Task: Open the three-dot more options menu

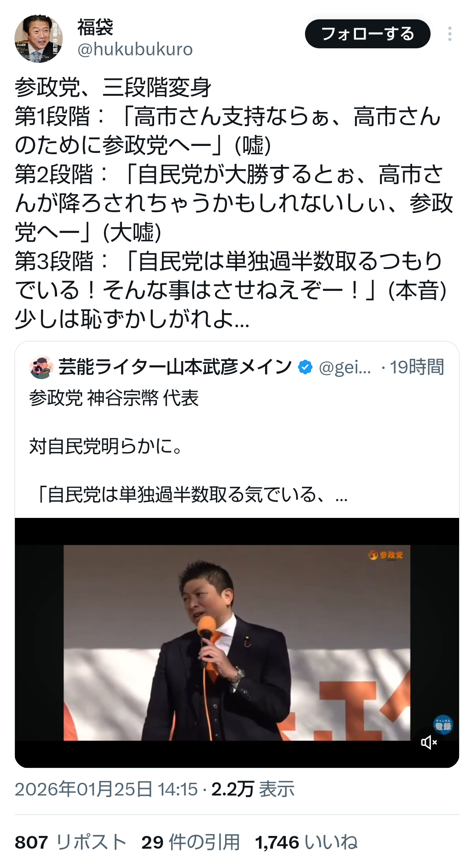Action: click(450, 34)
